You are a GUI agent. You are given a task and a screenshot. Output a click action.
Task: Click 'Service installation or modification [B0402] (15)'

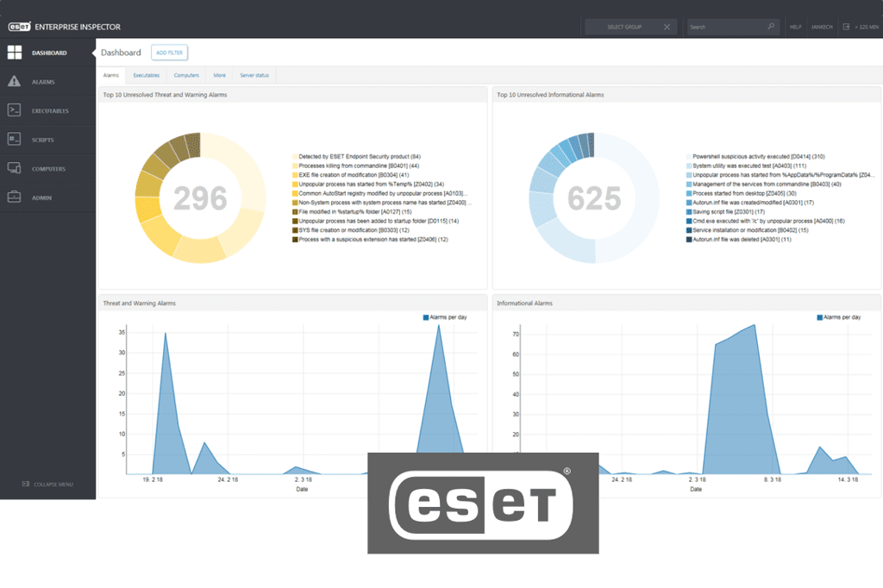[x=751, y=230]
